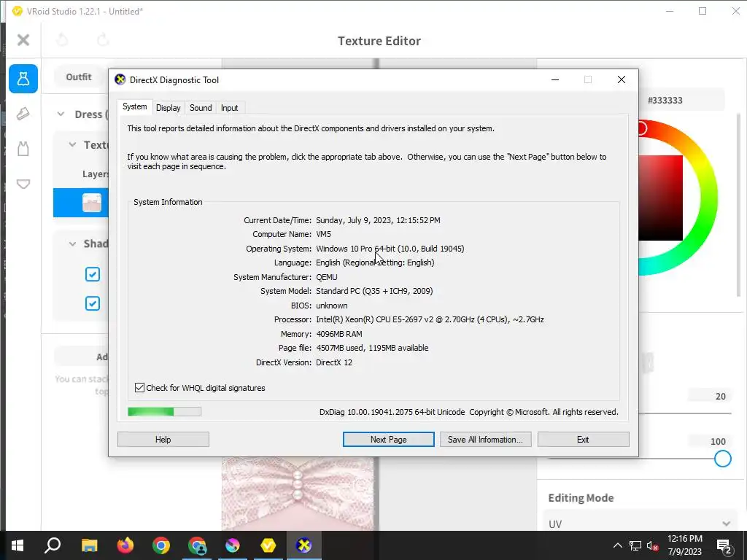Click the DirectX Version value DirectX 12

(x=334, y=362)
